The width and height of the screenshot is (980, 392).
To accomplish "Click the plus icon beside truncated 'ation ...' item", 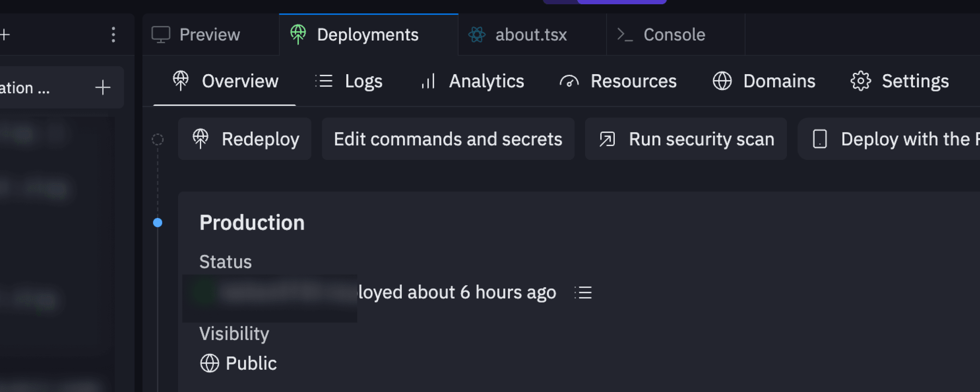I will tap(102, 88).
